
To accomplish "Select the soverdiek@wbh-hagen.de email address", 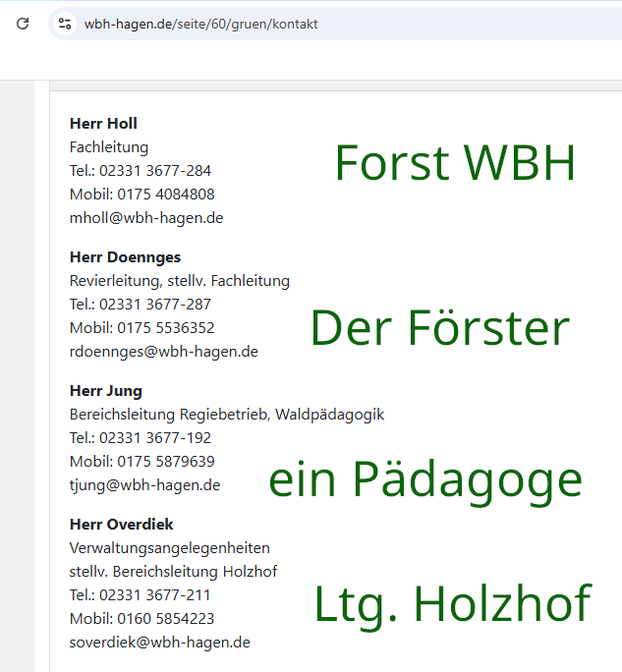I will click(x=159, y=643).
